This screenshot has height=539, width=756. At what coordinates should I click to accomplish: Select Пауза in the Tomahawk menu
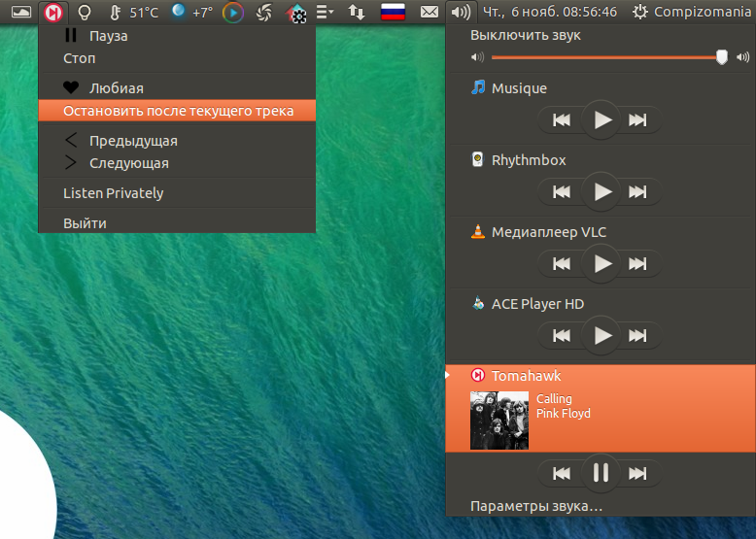click(177, 36)
